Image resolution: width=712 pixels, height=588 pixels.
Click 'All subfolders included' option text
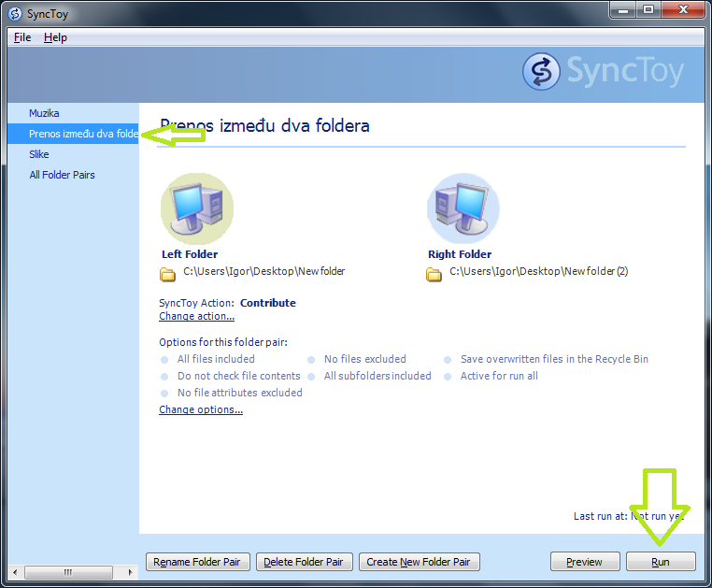coord(377,376)
